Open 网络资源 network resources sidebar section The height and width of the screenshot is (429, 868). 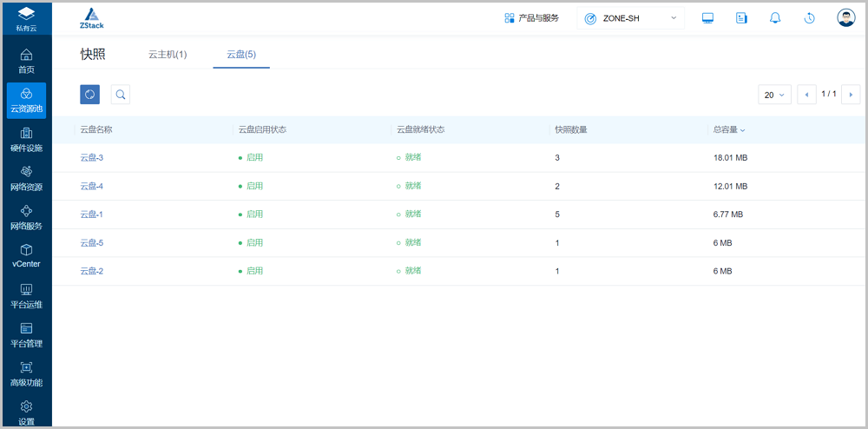point(26,179)
